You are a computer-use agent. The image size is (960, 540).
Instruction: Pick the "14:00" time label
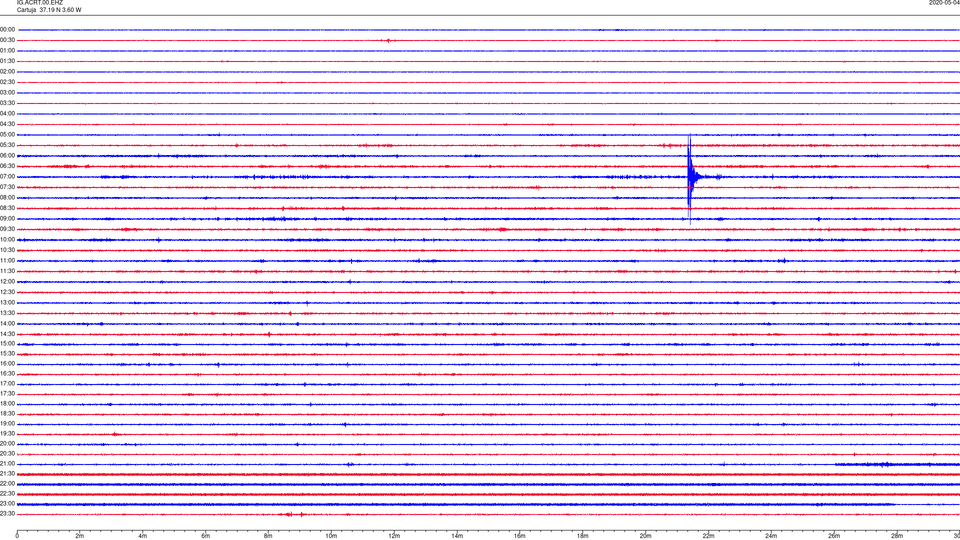(7, 323)
